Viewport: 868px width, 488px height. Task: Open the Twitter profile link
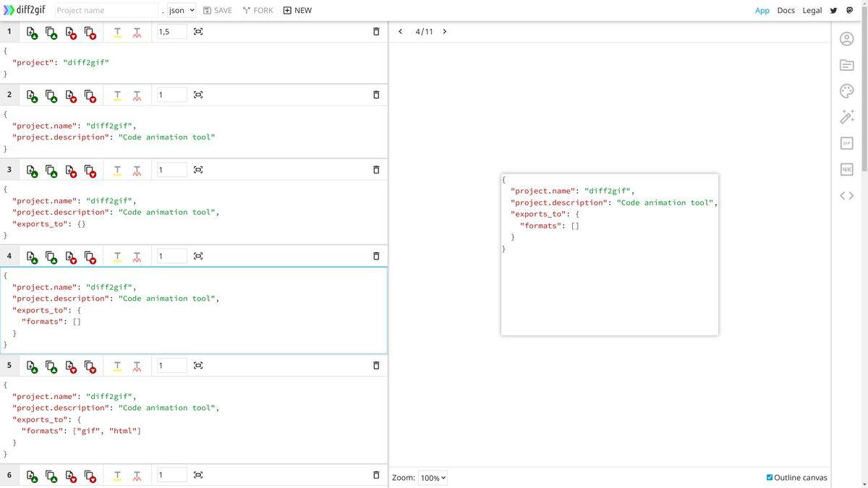pos(833,10)
